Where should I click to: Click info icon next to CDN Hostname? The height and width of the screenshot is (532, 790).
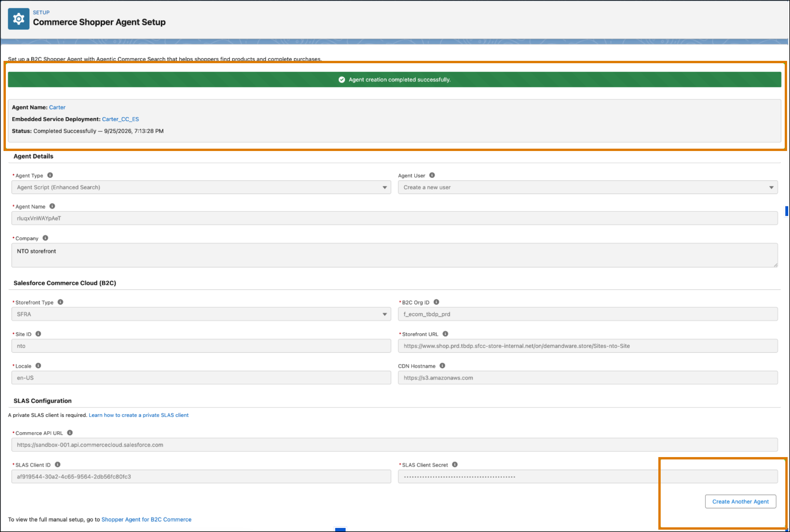pos(443,366)
